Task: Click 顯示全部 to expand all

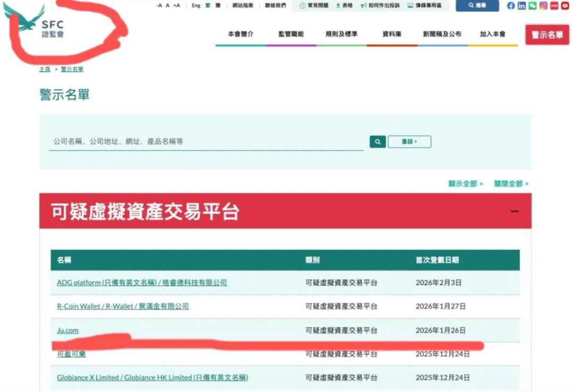Action: [466, 184]
